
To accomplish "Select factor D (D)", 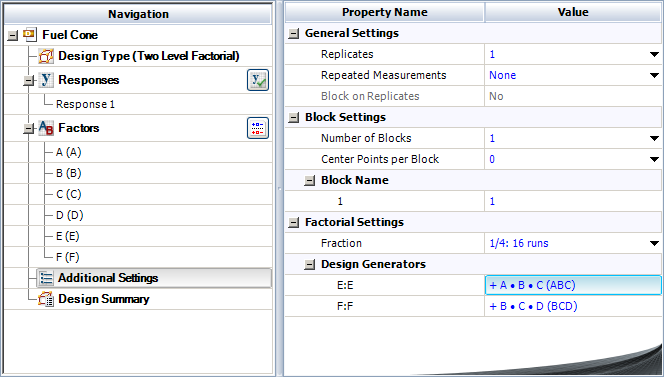I will click(x=69, y=215).
